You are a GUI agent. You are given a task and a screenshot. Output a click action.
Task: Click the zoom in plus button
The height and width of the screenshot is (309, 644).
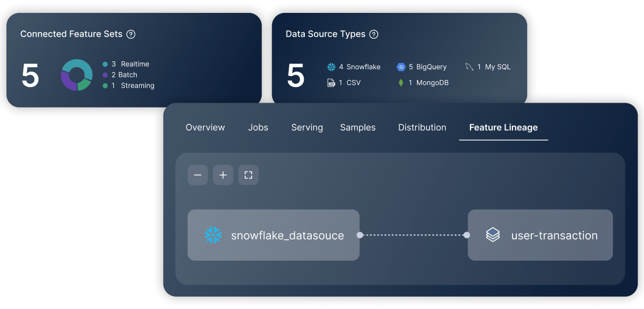223,175
